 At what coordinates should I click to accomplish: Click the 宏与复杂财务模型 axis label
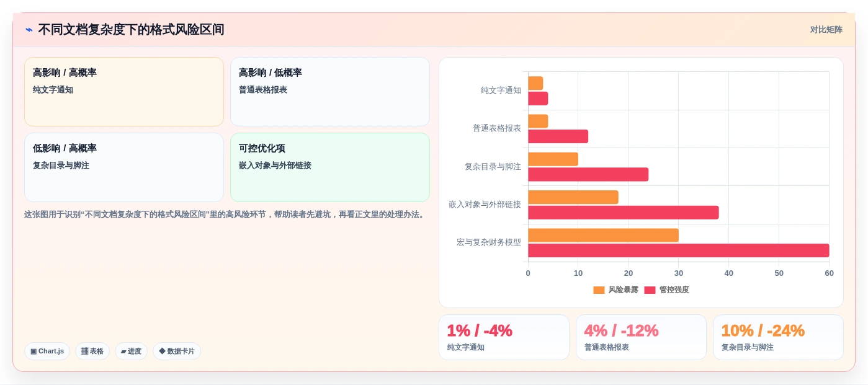click(x=489, y=242)
